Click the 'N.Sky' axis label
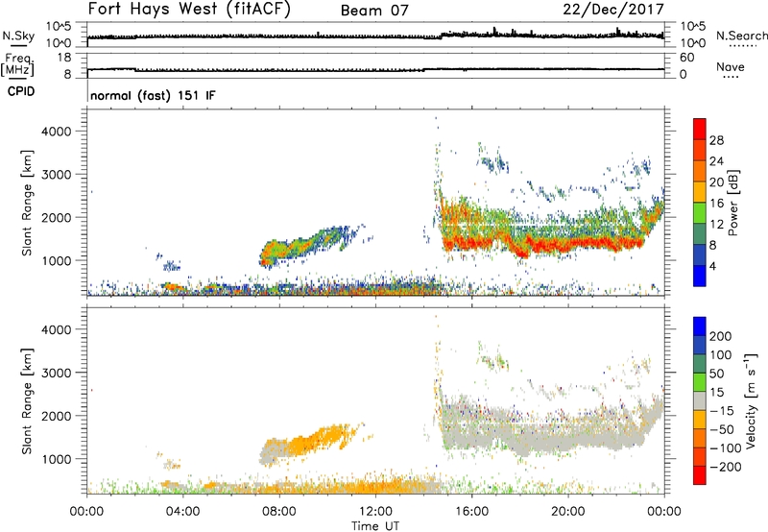The height and width of the screenshot is (532, 768). (x=18, y=36)
